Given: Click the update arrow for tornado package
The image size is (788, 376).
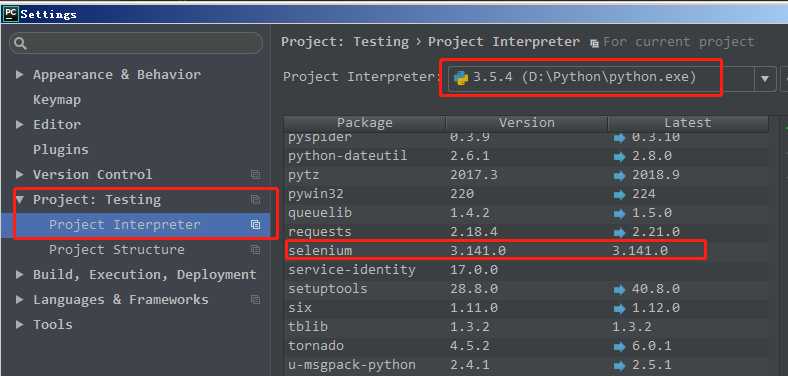Looking at the screenshot, I should (619, 346).
